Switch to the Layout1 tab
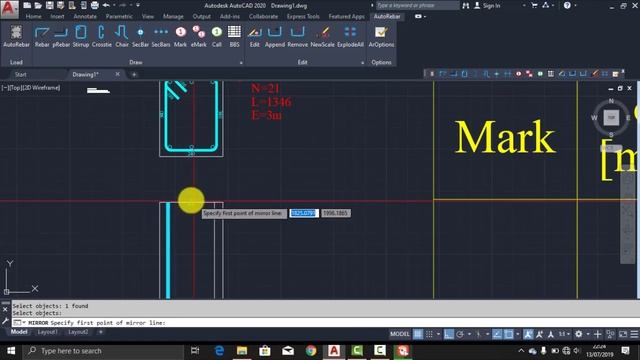640x360 pixels. (x=47, y=332)
